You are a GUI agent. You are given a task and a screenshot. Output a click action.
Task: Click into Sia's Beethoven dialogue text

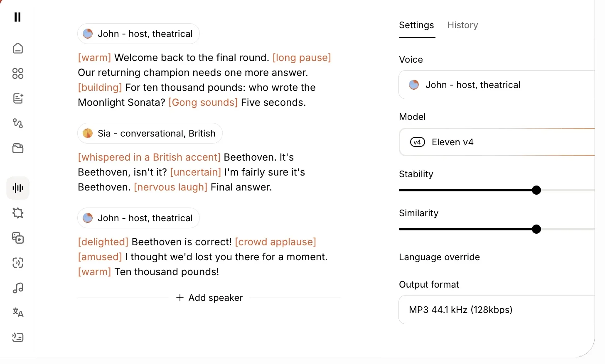pyautogui.click(x=192, y=172)
